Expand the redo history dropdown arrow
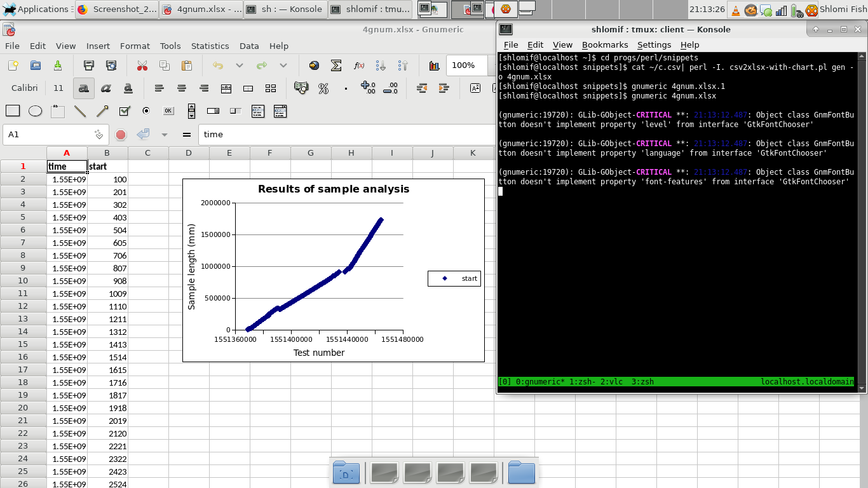 point(283,65)
